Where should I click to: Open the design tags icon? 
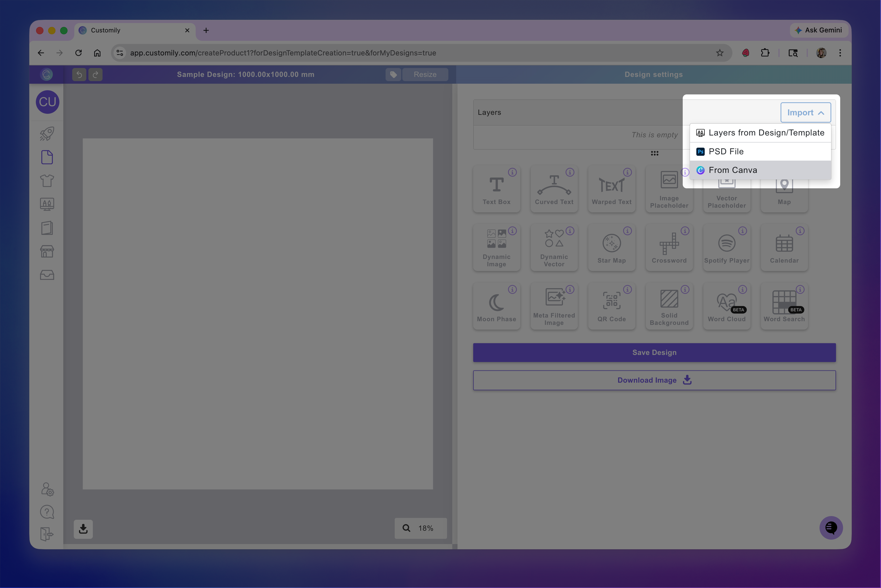click(x=393, y=74)
